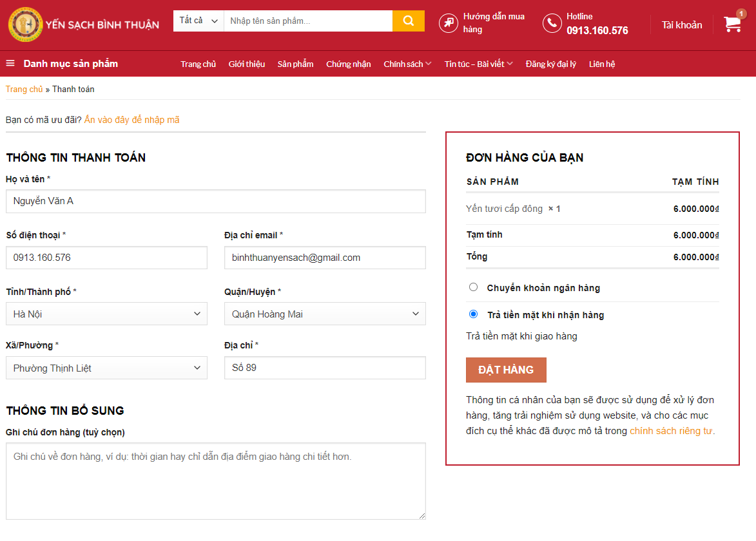This screenshot has height=541, width=756.
Task: Click the cart item count badge
Action: pos(741,14)
